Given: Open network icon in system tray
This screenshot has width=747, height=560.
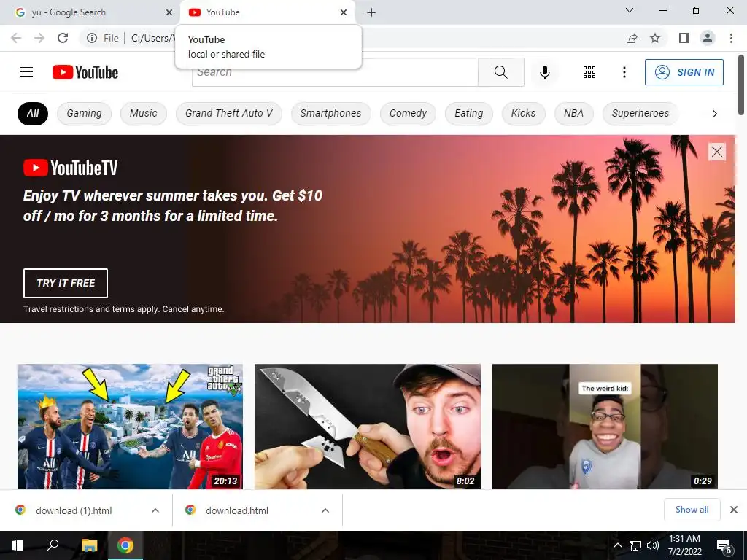Looking at the screenshot, I should (x=635, y=545).
